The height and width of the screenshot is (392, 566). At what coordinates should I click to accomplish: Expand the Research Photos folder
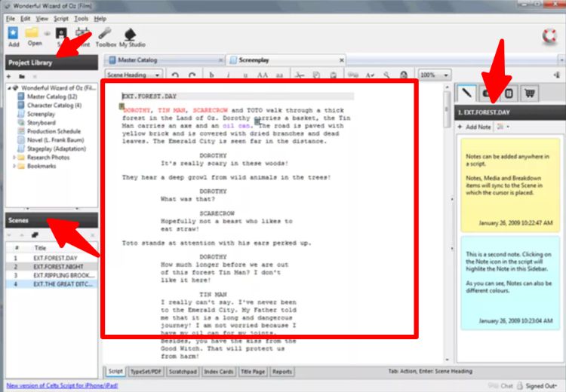(14, 158)
